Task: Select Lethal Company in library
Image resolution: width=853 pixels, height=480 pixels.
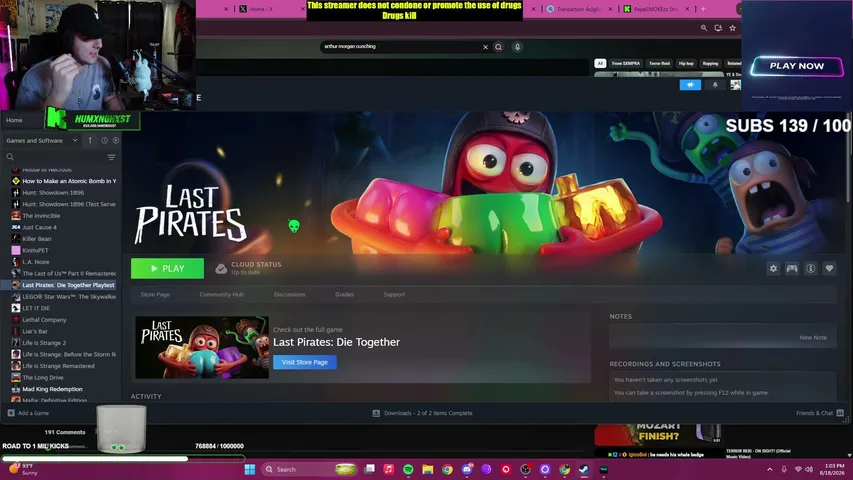Action: click(45, 320)
